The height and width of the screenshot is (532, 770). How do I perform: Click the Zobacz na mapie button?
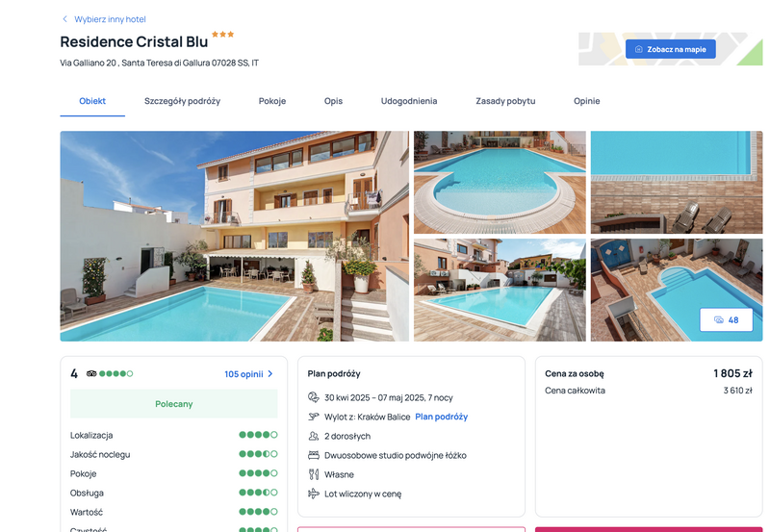[x=670, y=49]
